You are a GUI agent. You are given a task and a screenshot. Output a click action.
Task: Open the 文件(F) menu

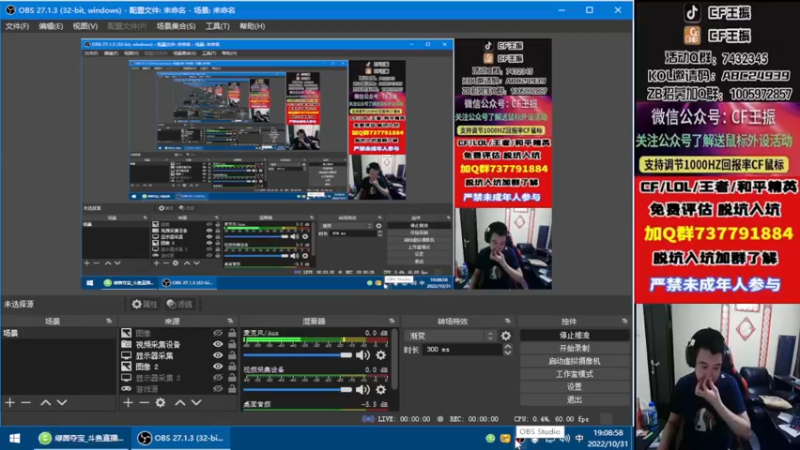17,26
